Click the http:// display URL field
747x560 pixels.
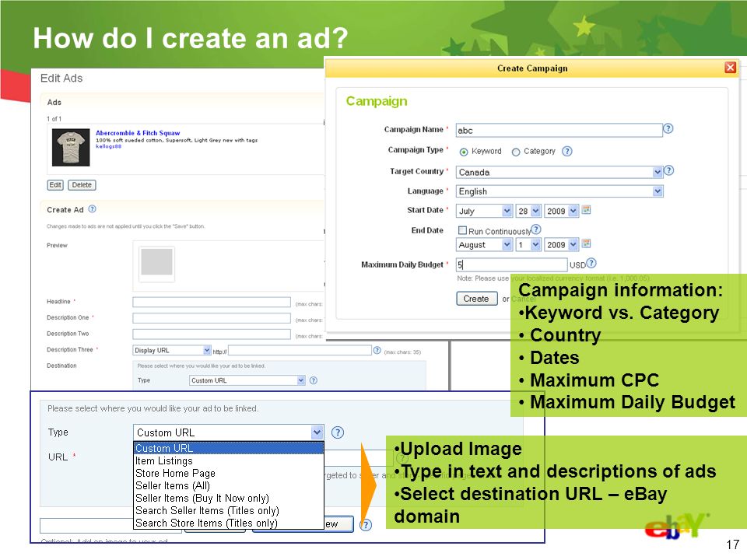pos(300,351)
